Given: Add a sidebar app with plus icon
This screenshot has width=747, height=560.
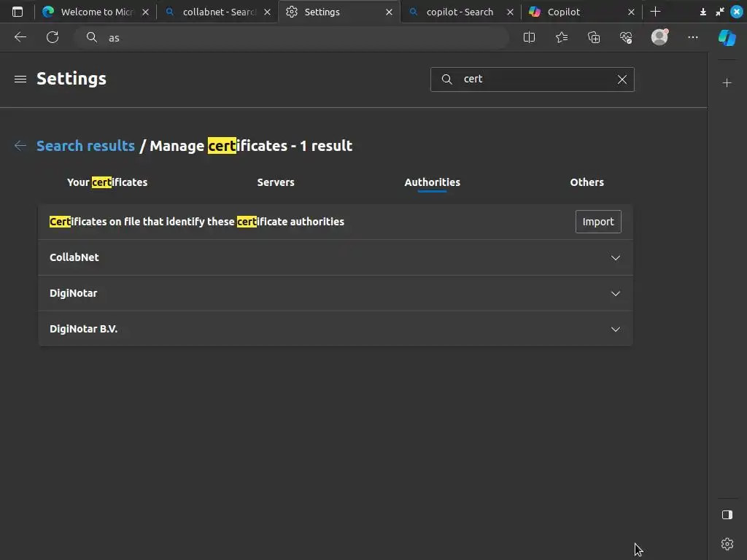Looking at the screenshot, I should pos(727,83).
